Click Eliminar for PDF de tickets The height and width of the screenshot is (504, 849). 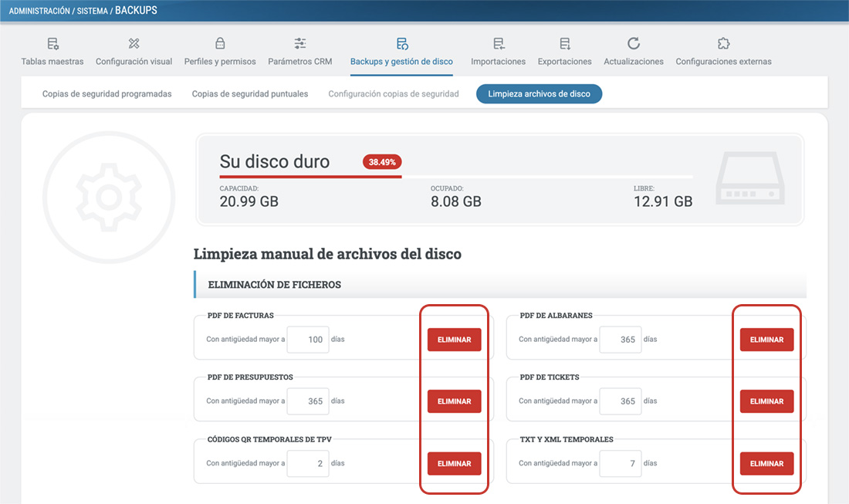point(766,401)
